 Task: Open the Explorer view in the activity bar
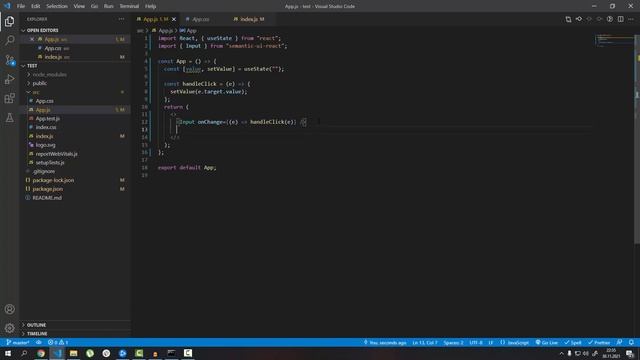click(9, 21)
